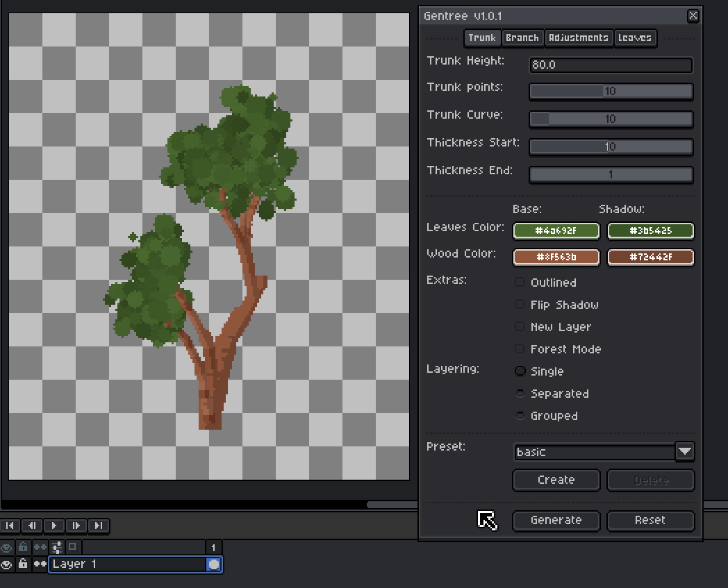
Task: Step to the next frame
Action: coord(76,526)
